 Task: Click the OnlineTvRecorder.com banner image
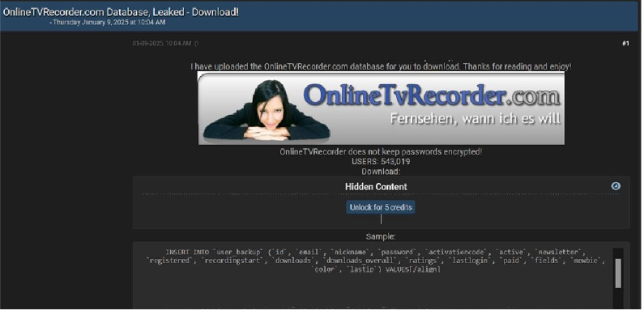(x=382, y=108)
